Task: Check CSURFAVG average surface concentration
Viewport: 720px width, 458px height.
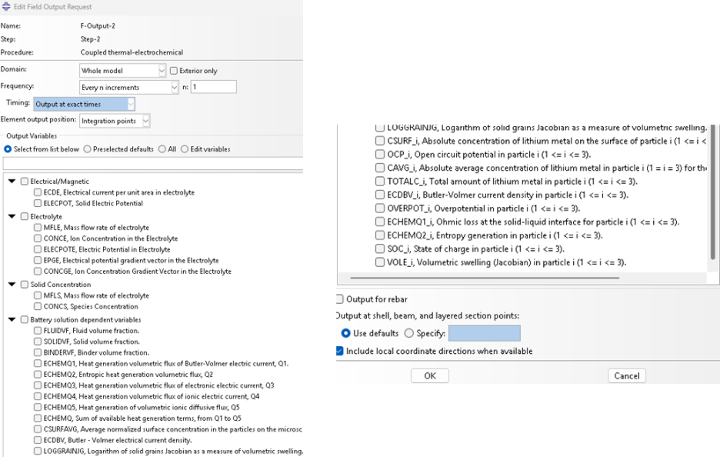Action: (x=38, y=429)
